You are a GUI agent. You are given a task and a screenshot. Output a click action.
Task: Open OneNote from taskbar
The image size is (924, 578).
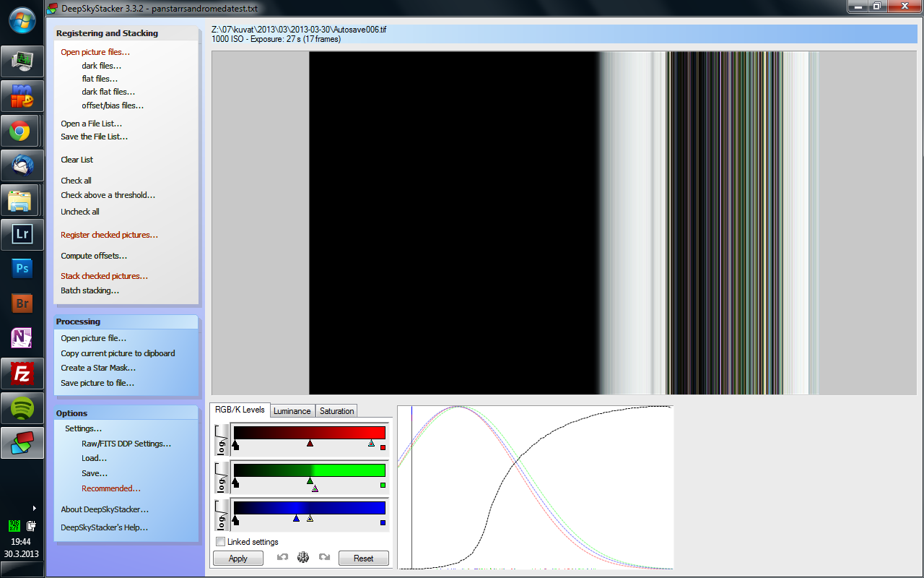[x=22, y=338]
